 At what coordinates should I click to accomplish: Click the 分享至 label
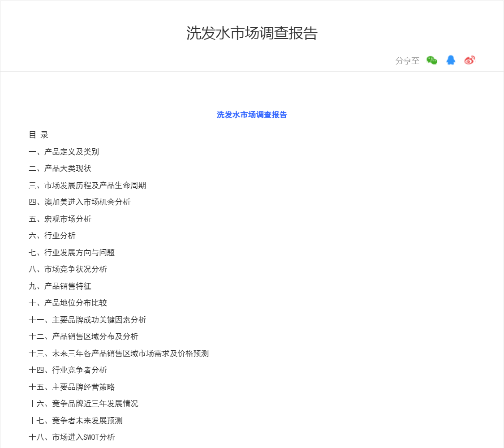pos(407,61)
